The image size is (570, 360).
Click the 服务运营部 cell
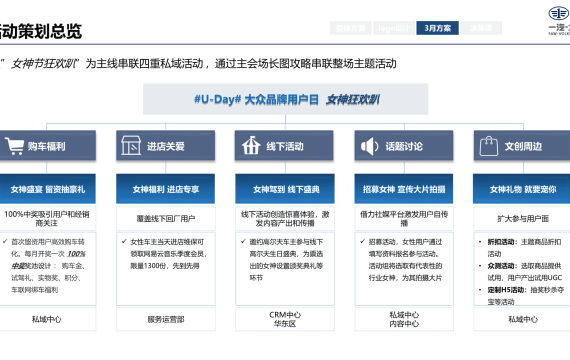tap(166, 319)
